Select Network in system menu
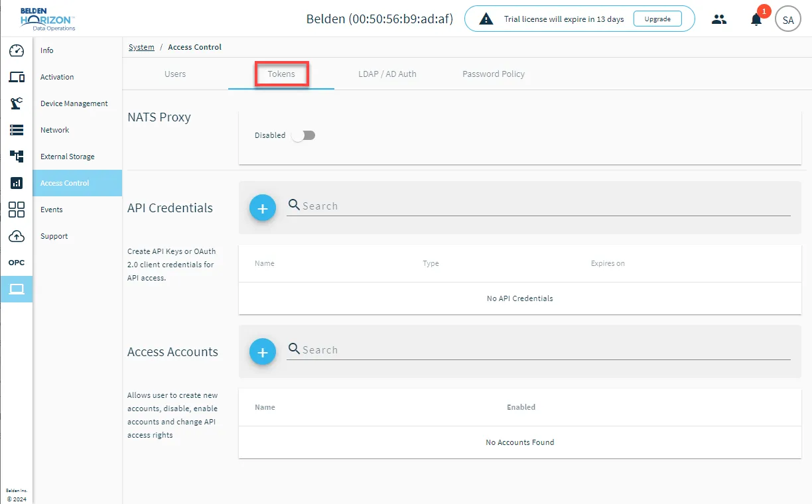Viewport: 812px width, 504px height. (77, 130)
